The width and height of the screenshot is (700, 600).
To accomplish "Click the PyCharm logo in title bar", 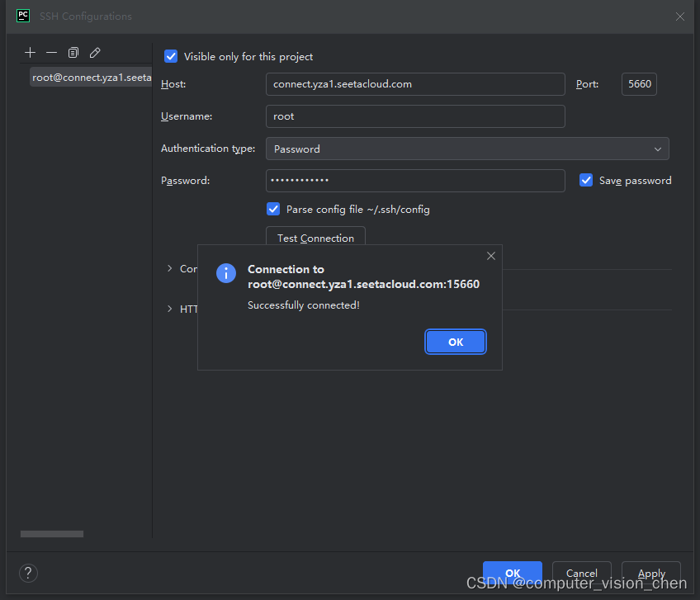I will [23, 16].
